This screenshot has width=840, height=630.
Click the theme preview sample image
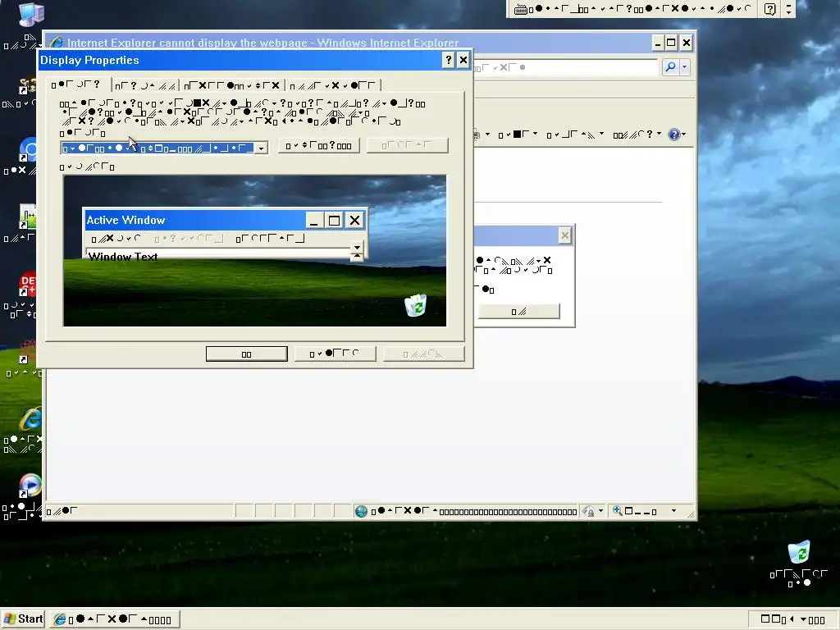[x=254, y=251]
